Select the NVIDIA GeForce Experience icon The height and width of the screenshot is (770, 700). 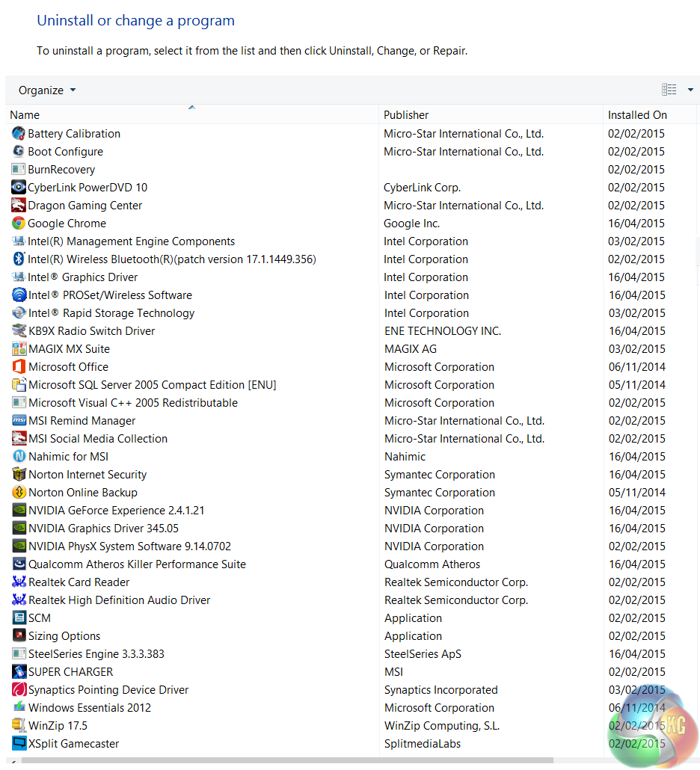(19, 511)
